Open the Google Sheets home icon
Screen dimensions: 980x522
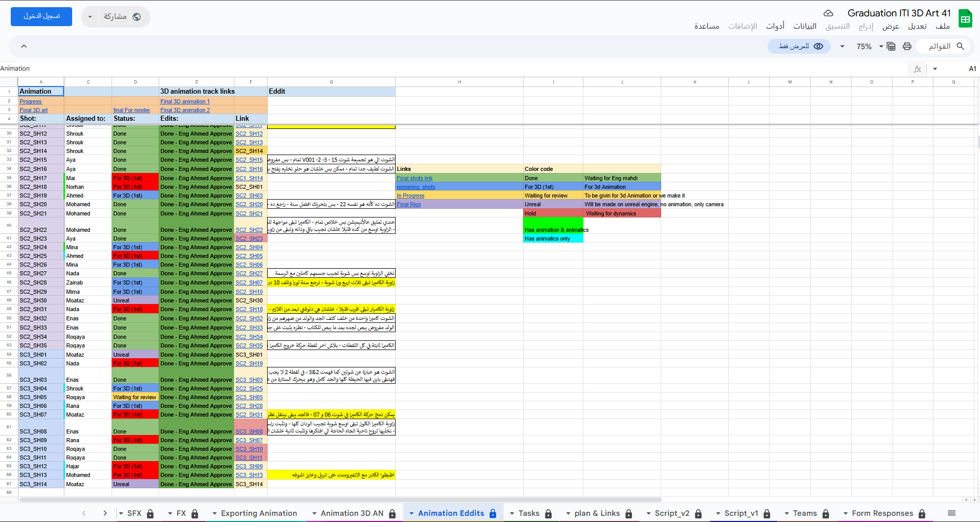coord(965,19)
